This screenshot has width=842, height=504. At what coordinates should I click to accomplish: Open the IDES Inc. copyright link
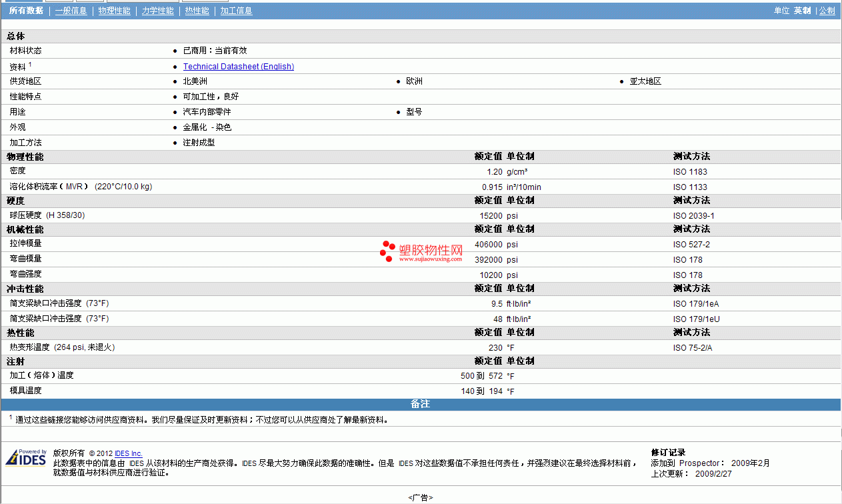tap(129, 453)
